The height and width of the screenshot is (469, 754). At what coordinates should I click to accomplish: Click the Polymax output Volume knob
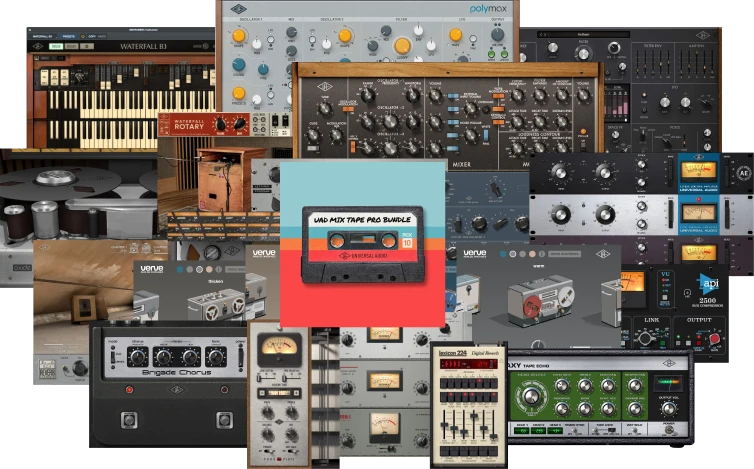point(497,34)
